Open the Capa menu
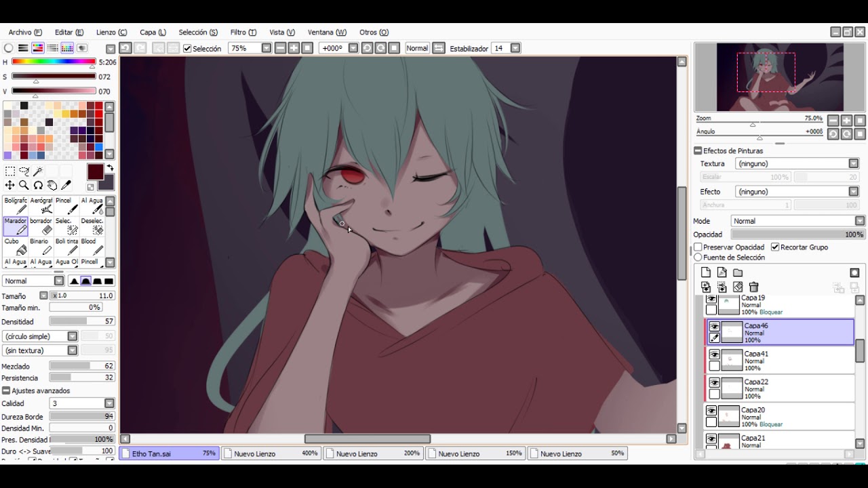The image size is (868, 488). coord(153,32)
